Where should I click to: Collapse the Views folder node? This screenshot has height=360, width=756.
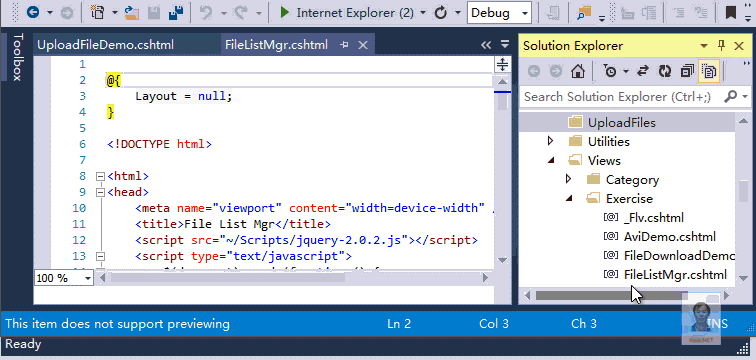tap(551, 160)
